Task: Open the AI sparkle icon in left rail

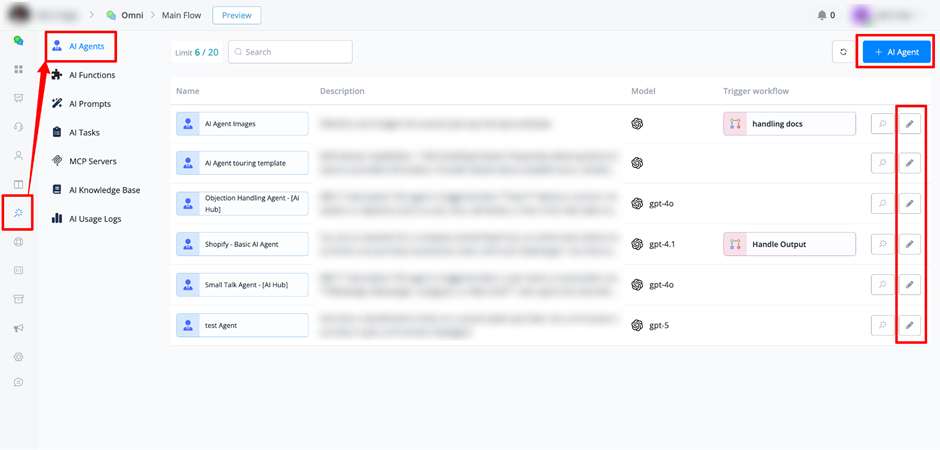Action: pyautogui.click(x=18, y=212)
